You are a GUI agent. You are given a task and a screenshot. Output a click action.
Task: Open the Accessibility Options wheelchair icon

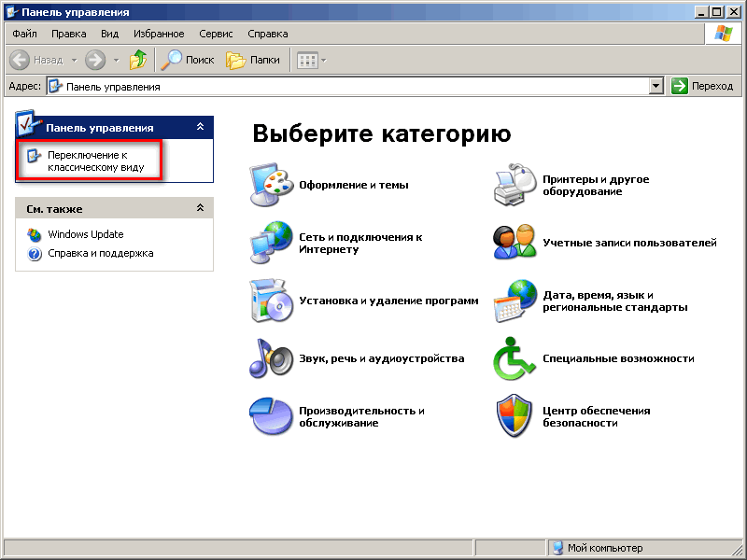click(515, 358)
